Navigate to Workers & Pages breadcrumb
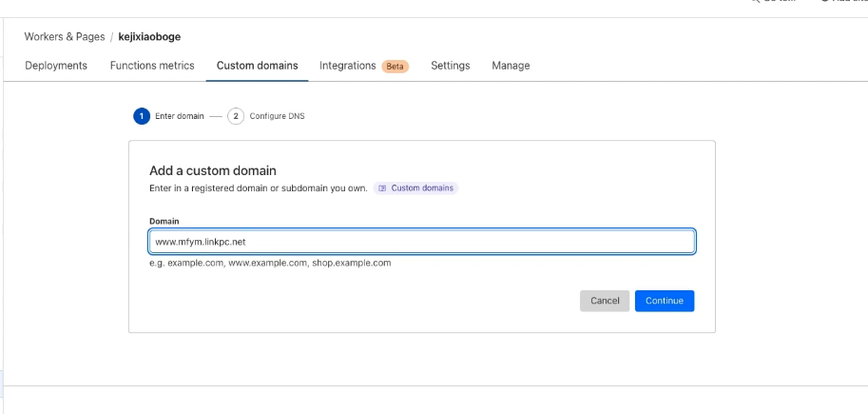The image size is (868, 414). click(65, 37)
